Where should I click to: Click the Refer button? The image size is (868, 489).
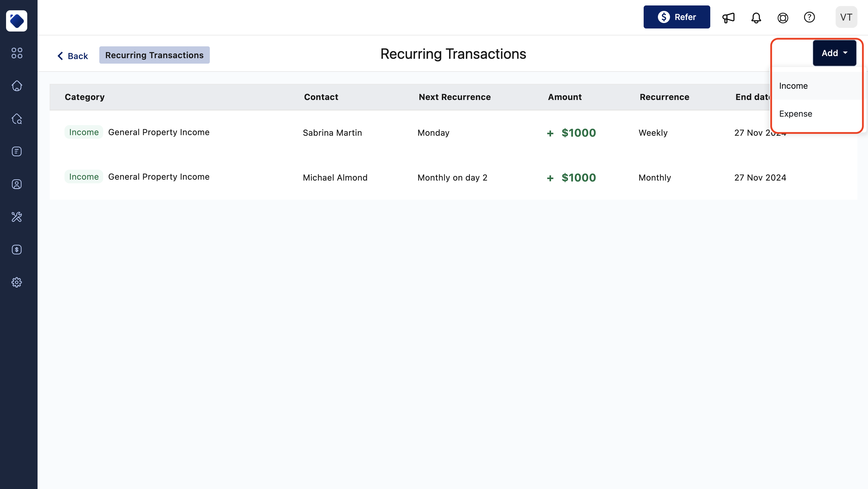[x=676, y=17]
